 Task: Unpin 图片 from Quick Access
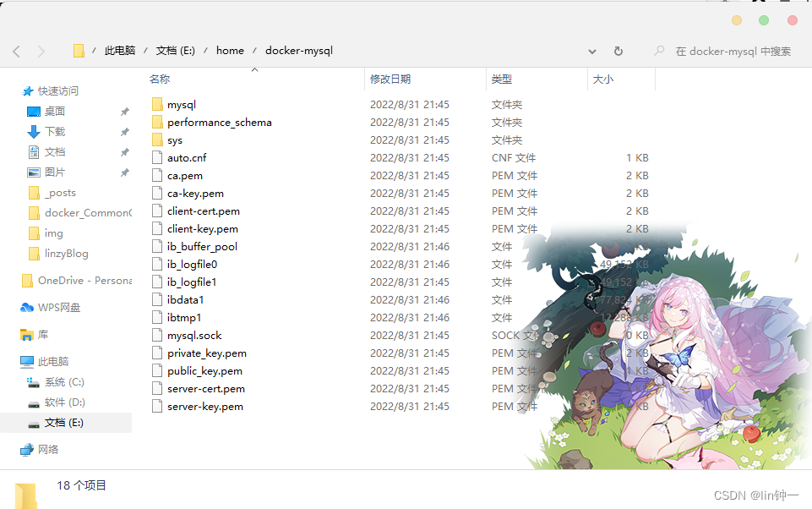point(124,172)
